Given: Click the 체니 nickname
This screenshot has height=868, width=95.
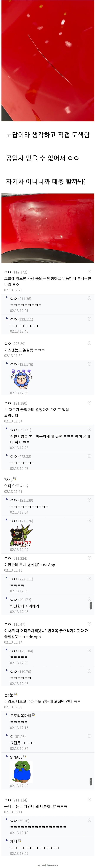Looking at the screenshot, I should click(x=14, y=841).
